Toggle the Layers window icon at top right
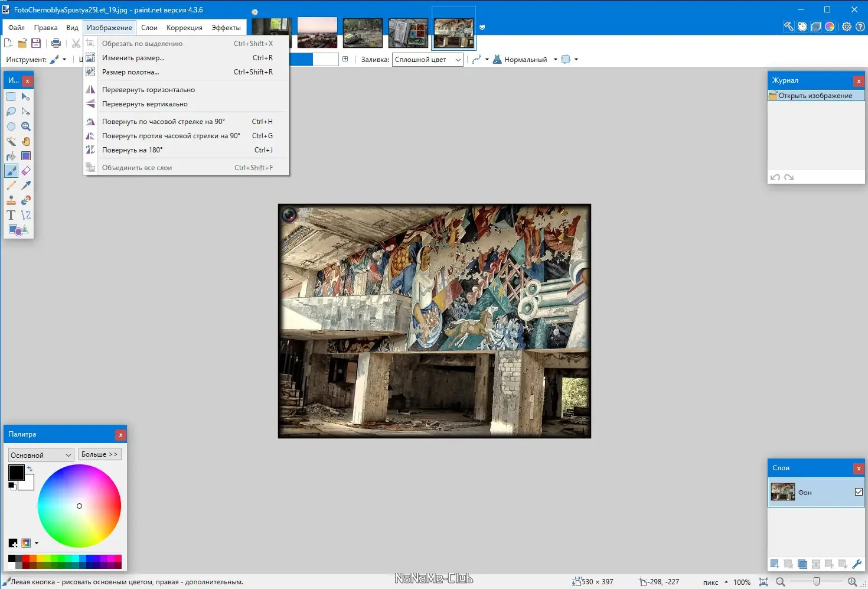 coord(816,27)
